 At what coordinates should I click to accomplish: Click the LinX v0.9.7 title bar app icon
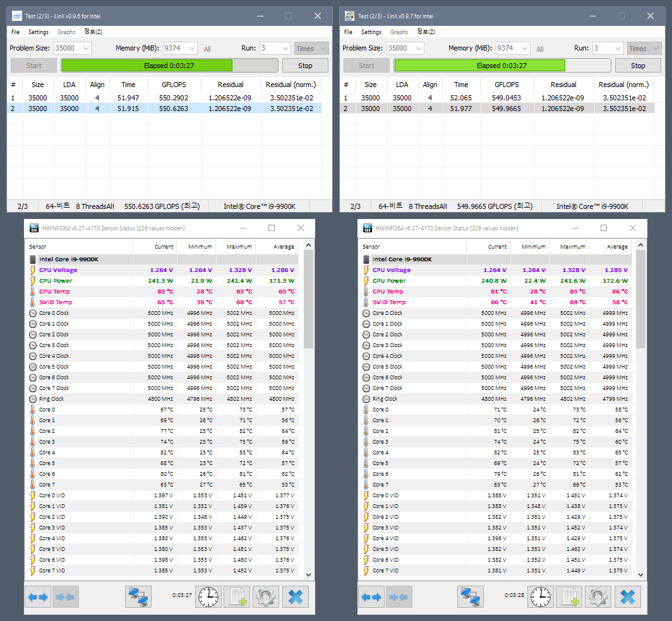coord(350,16)
